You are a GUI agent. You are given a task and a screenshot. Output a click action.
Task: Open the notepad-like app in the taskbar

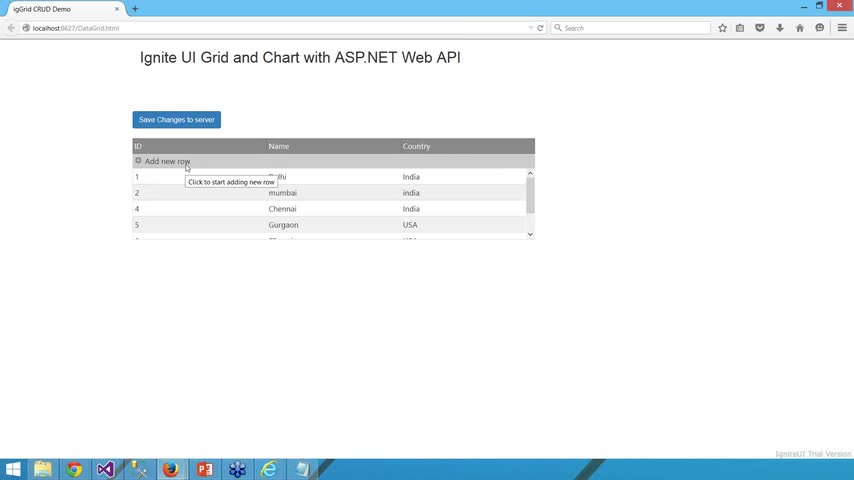302,469
